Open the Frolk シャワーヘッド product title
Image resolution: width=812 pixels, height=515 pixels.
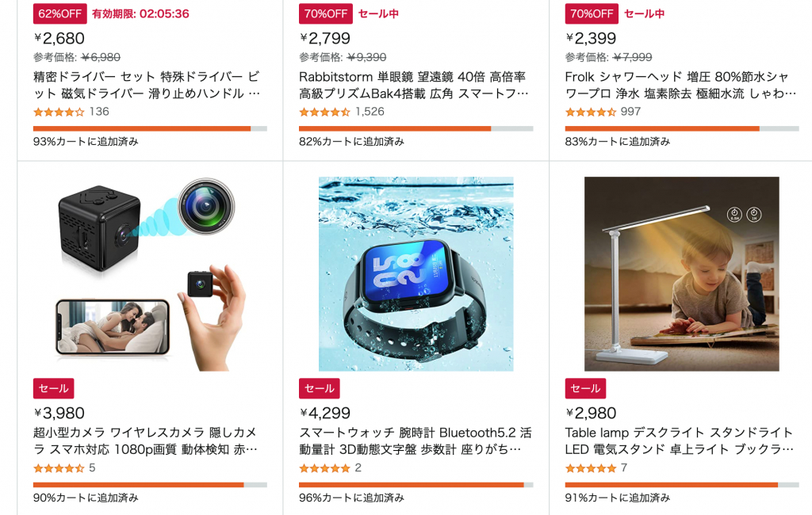pos(680,85)
